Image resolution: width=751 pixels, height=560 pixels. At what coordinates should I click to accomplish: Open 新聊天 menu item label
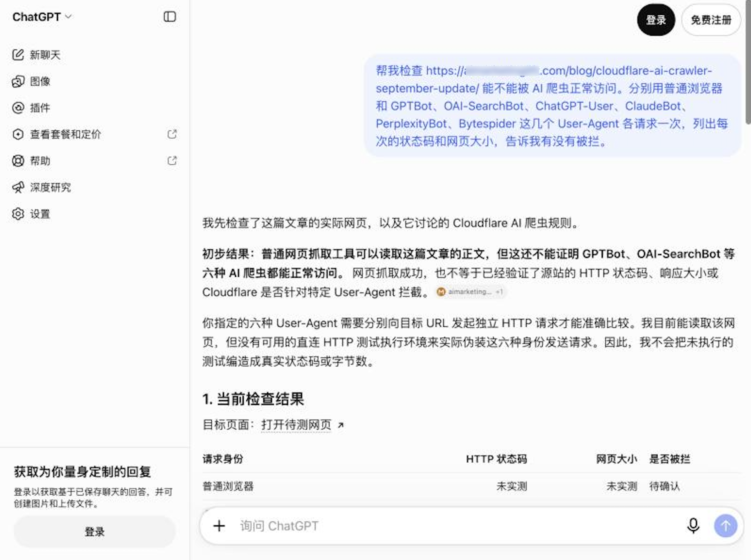pos(45,55)
